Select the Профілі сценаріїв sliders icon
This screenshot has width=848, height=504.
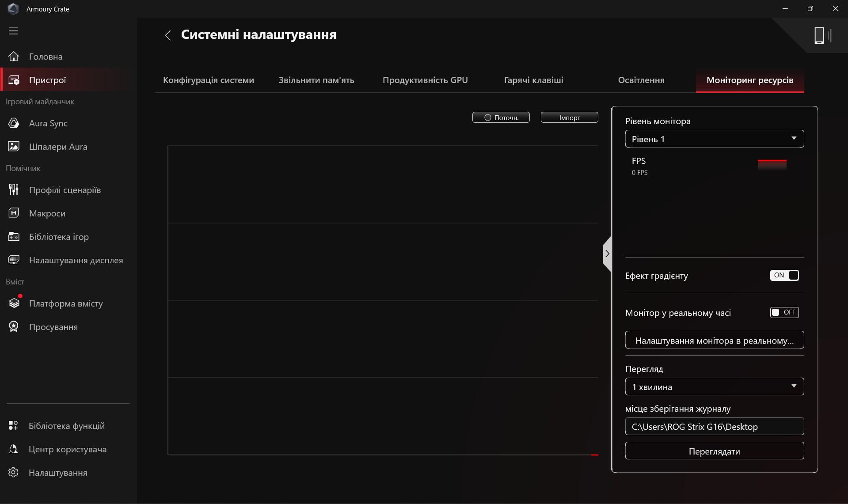pos(14,190)
